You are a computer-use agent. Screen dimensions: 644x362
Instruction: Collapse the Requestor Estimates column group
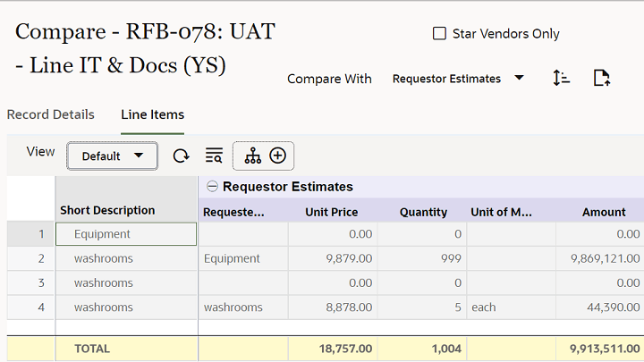tap(212, 187)
